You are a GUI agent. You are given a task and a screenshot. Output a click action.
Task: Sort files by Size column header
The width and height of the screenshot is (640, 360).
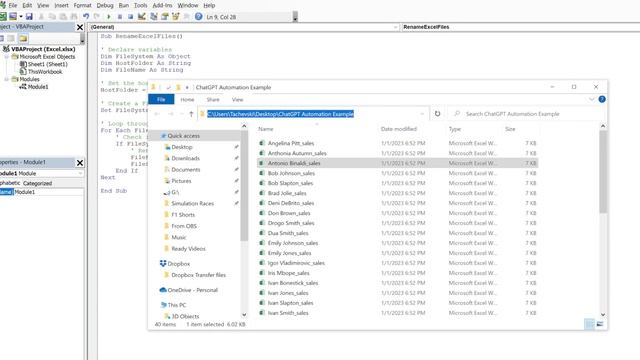point(510,129)
